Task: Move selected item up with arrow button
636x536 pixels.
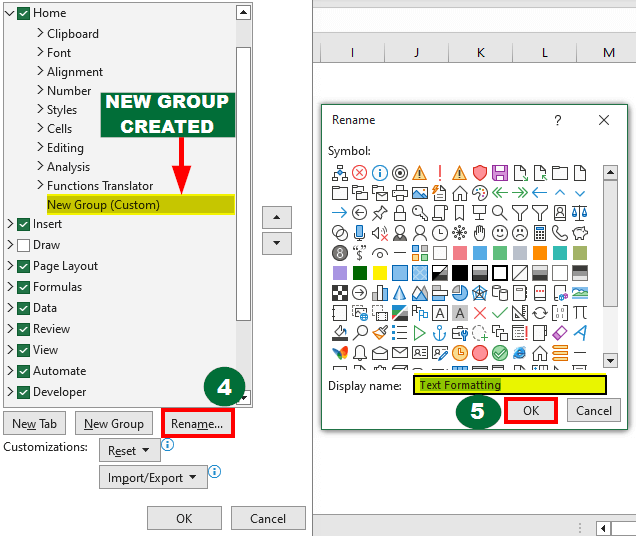Action: 277,217
